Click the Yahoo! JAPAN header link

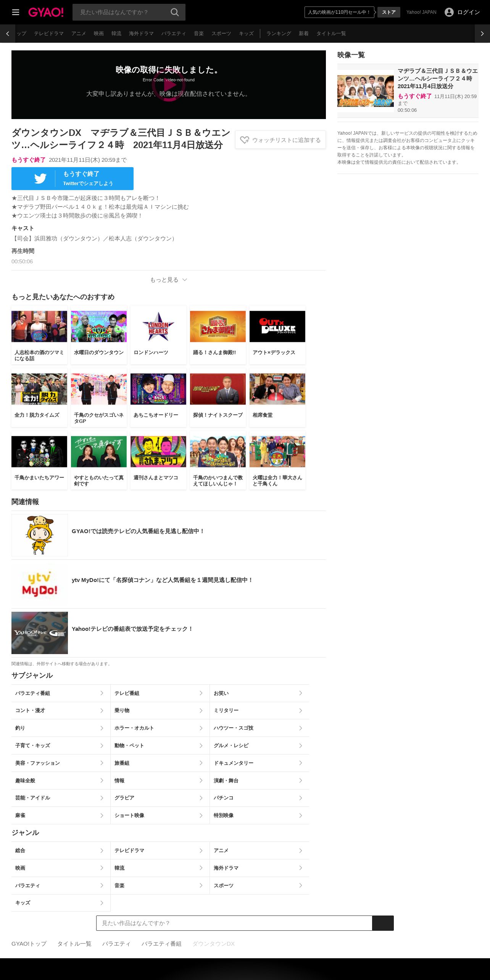pos(421,12)
